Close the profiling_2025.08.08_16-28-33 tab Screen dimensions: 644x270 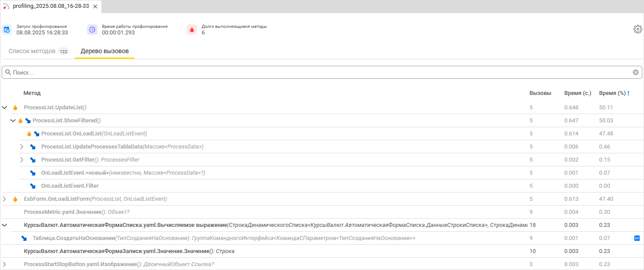95,7
